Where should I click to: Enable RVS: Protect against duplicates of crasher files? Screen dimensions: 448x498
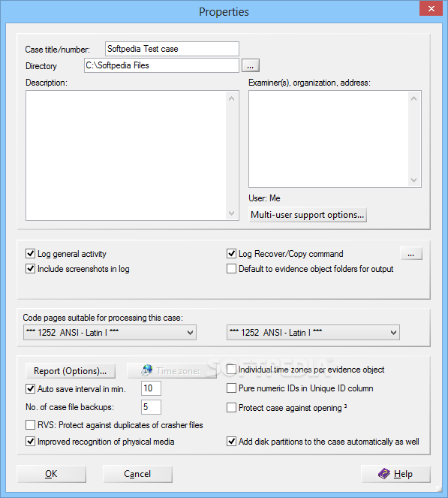click(x=30, y=425)
